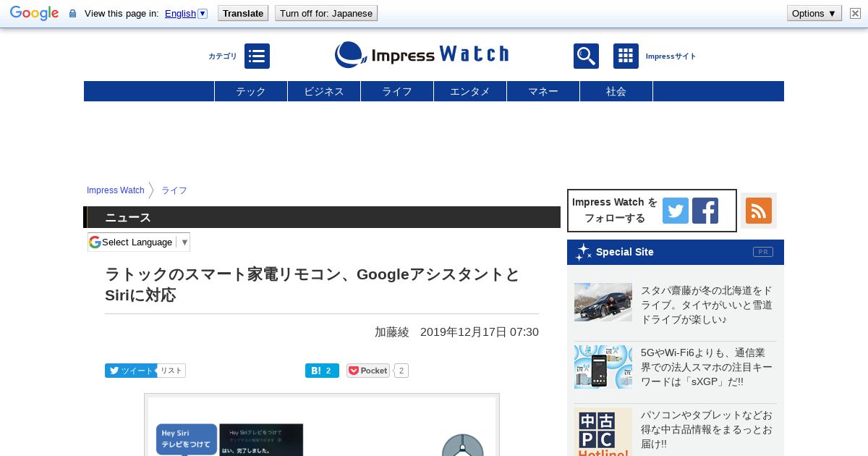Open the smartphone sXGP thumbnail

603,367
